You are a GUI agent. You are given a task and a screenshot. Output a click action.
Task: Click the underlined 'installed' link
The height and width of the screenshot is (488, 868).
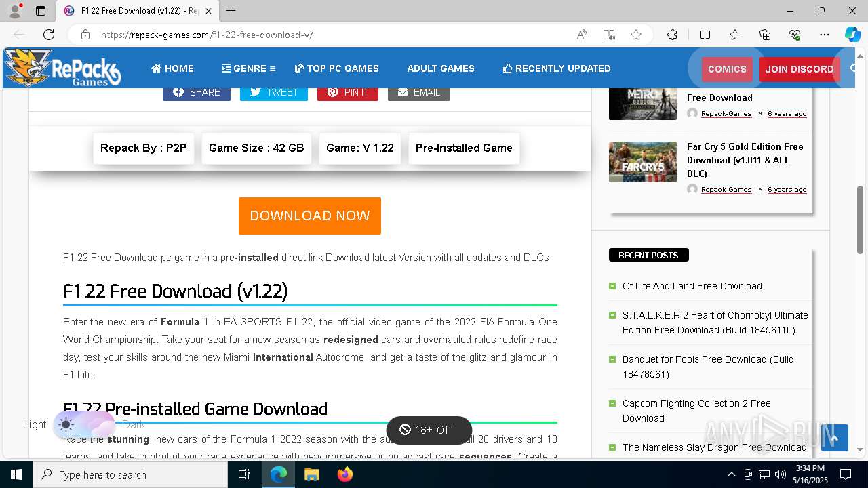coord(258,258)
